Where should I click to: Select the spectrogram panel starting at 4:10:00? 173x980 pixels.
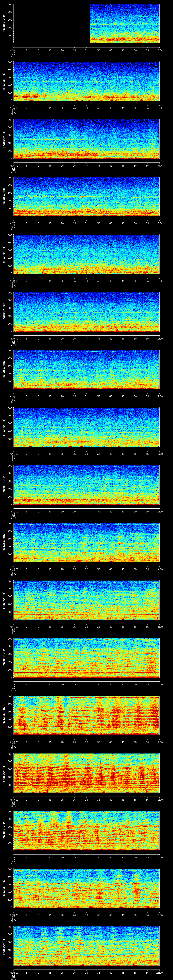point(87,370)
